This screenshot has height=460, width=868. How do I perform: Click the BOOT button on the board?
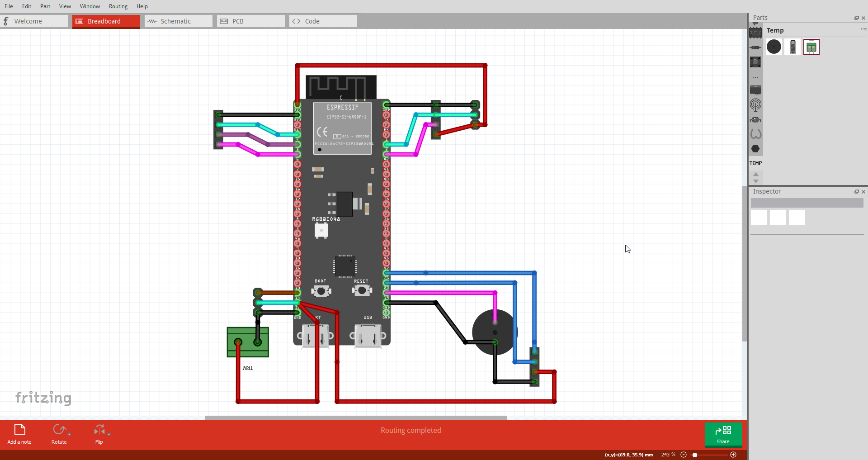[321, 291]
